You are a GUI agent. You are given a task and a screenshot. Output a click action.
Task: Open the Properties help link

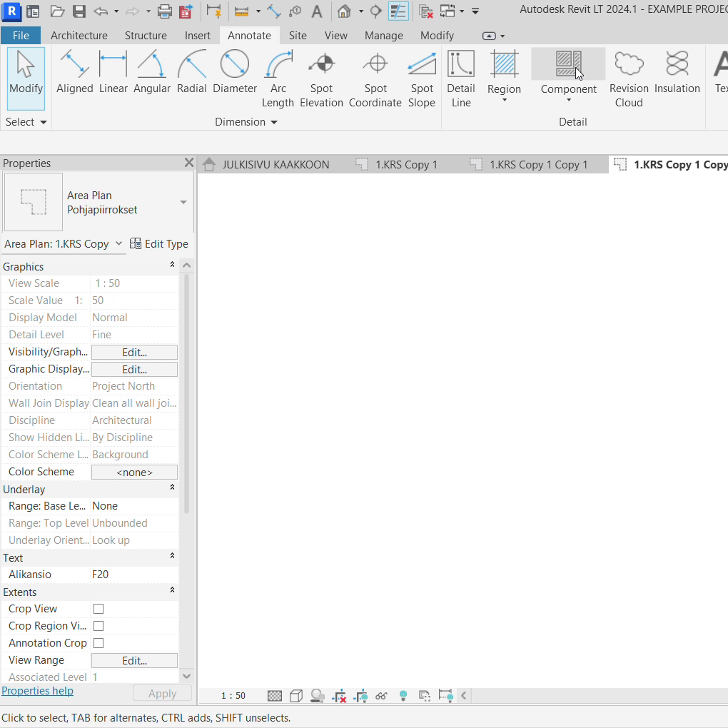tap(37, 691)
